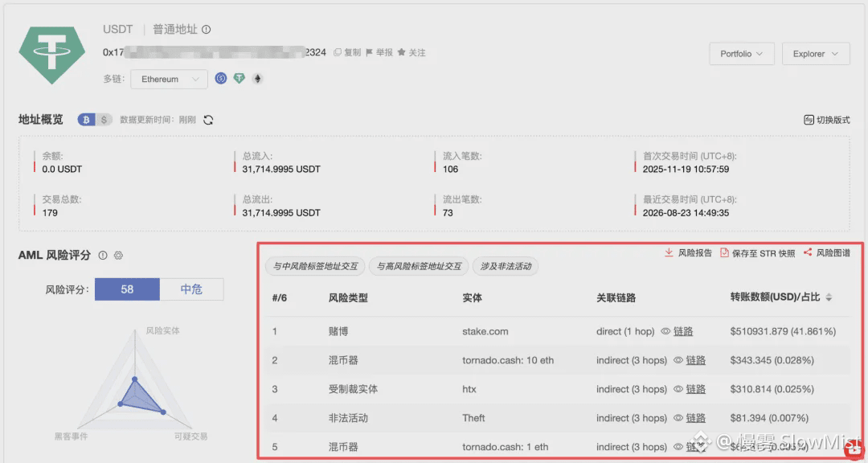Viewport: 868px width, 463px height.
Task: Select the USDC chain token icon
Action: coord(221,79)
